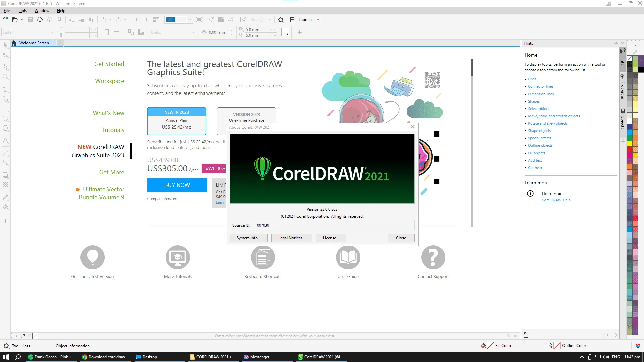Toggle Show Rulers in the toolbar

pos(211,20)
